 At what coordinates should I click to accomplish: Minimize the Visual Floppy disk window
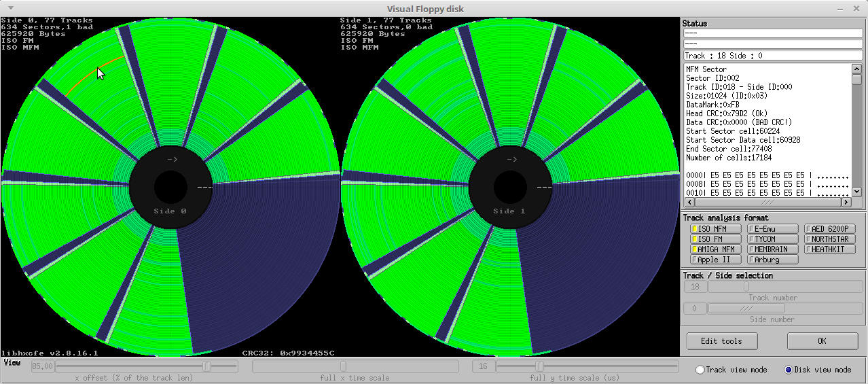click(839, 8)
